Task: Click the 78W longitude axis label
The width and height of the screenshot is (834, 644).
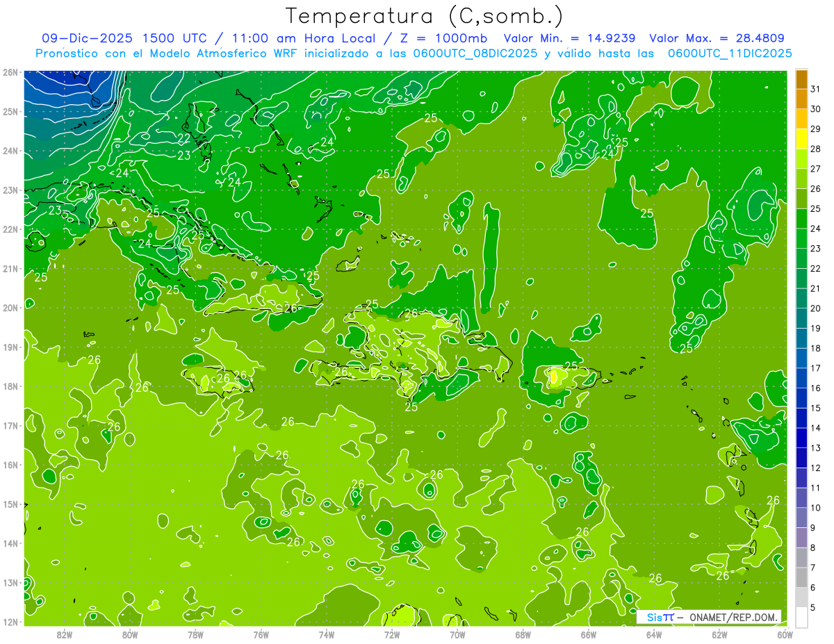Action: click(195, 634)
